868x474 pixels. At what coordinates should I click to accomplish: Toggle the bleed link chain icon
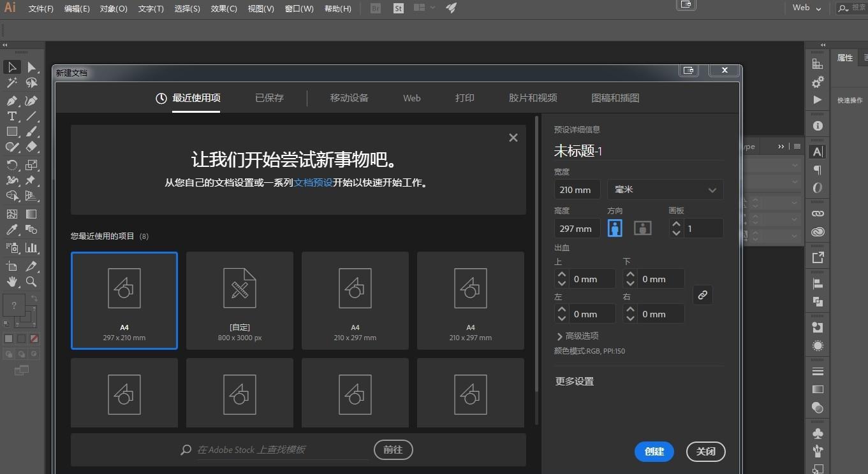click(702, 295)
